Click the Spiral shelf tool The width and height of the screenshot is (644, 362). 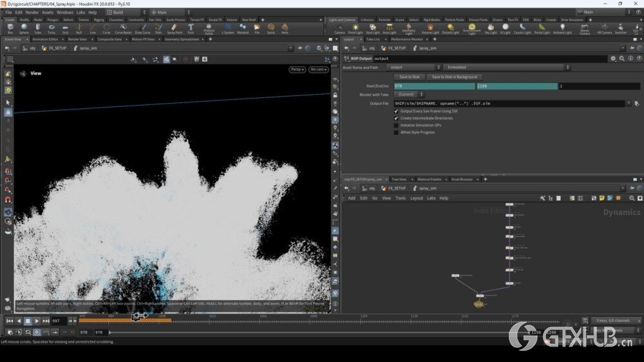point(270,28)
